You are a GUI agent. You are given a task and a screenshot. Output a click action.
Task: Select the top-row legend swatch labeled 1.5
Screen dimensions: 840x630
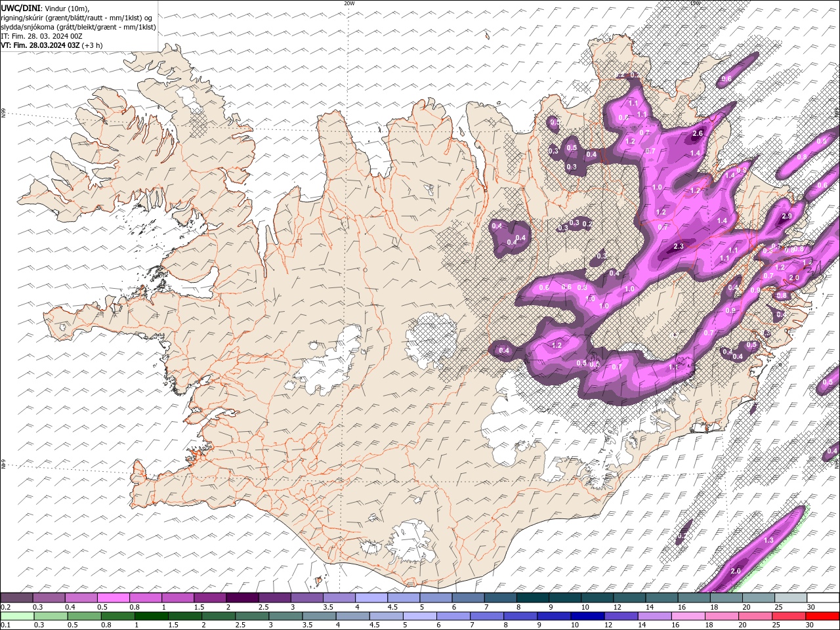pos(209,598)
